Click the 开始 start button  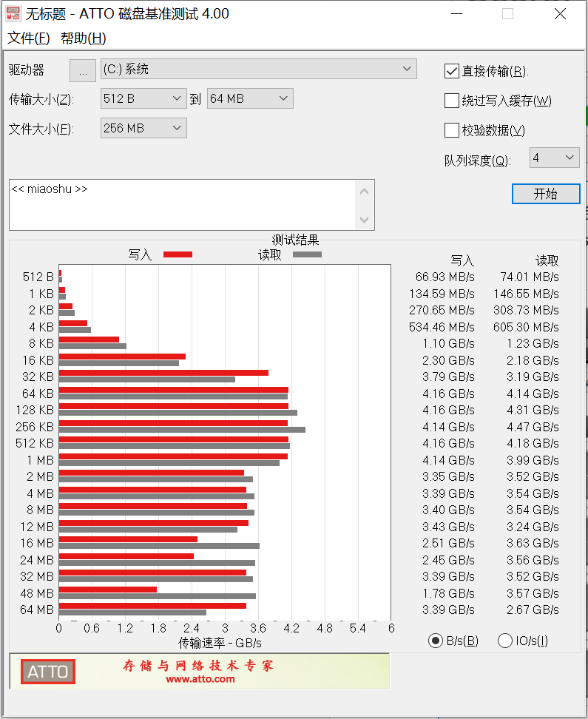(x=546, y=194)
